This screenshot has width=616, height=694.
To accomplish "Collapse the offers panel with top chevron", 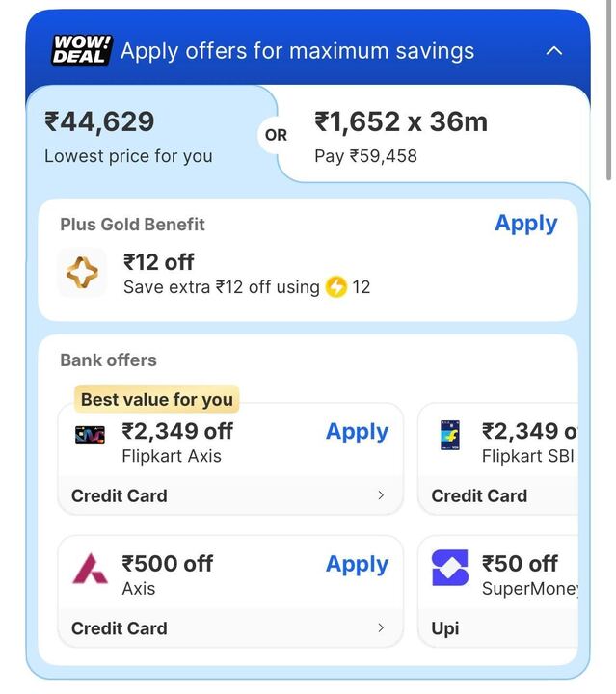I will [554, 50].
